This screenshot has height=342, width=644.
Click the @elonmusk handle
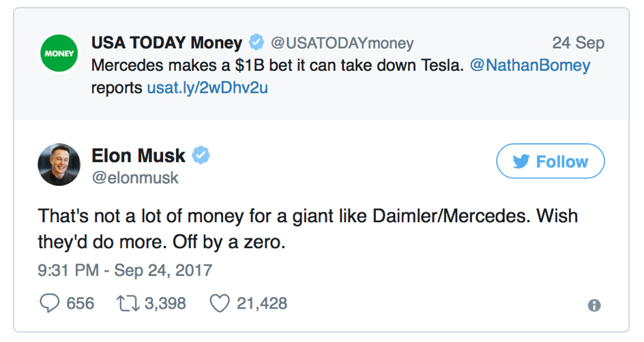(135, 178)
